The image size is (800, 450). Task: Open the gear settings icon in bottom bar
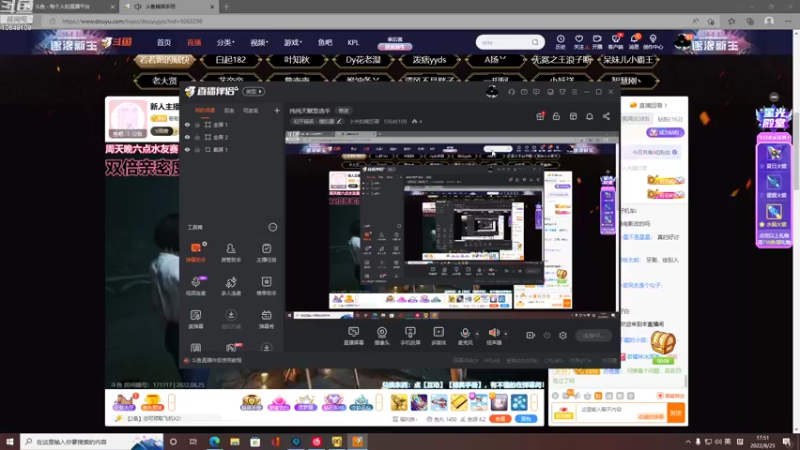(x=563, y=335)
